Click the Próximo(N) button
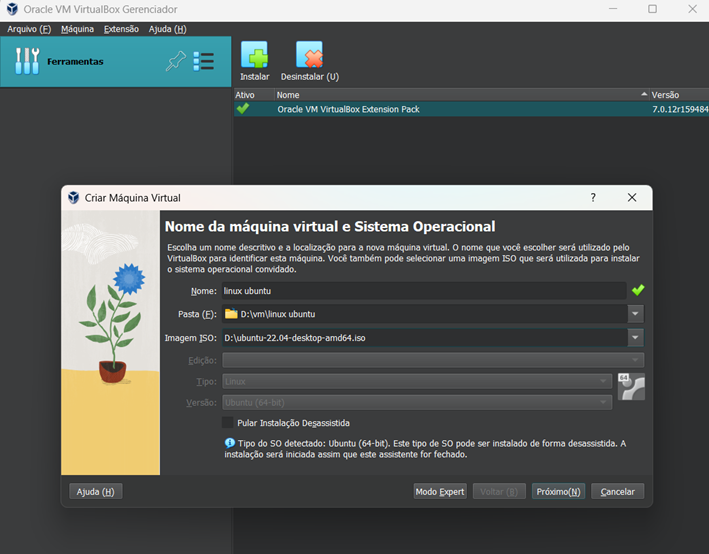 click(558, 492)
